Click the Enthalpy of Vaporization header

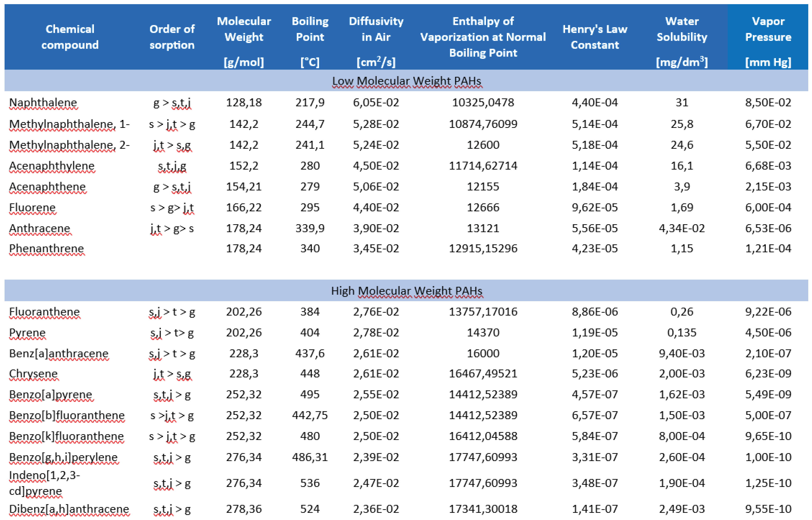click(x=483, y=37)
